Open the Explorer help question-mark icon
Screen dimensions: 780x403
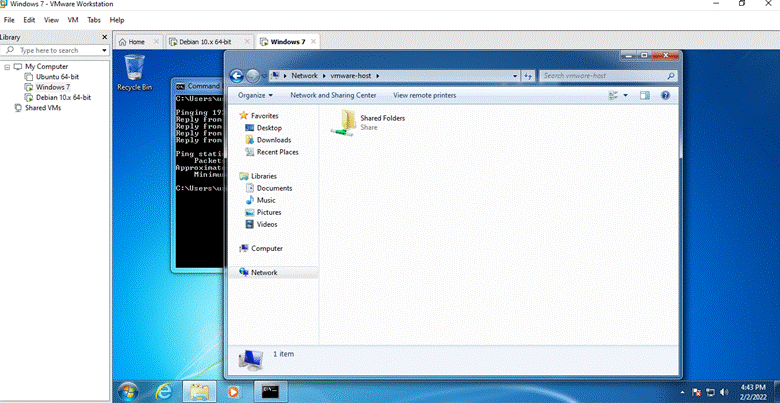(666, 96)
